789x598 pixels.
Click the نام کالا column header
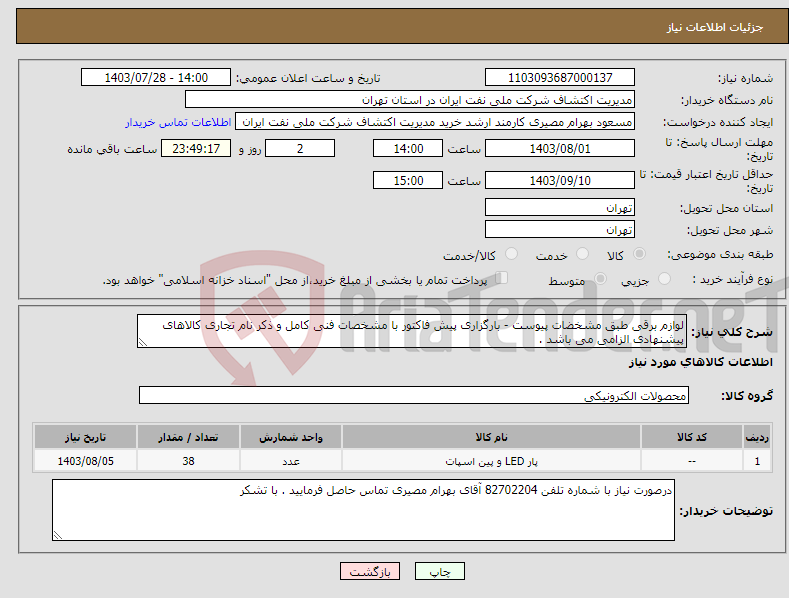click(x=491, y=437)
